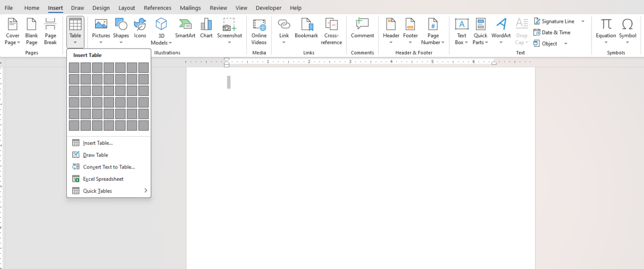Click the Link chain icon
The image size is (644, 269).
click(x=284, y=24)
